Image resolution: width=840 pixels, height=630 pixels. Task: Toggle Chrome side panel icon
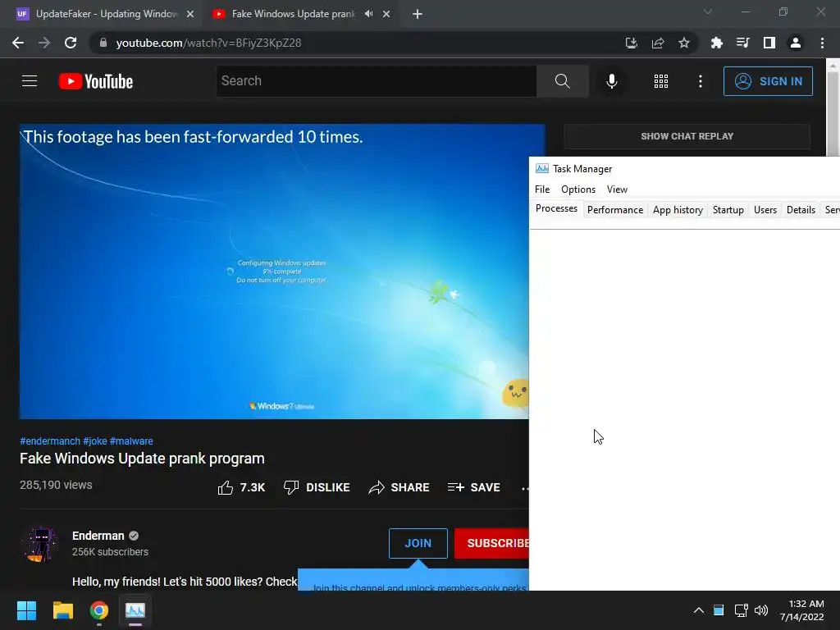[769, 43]
